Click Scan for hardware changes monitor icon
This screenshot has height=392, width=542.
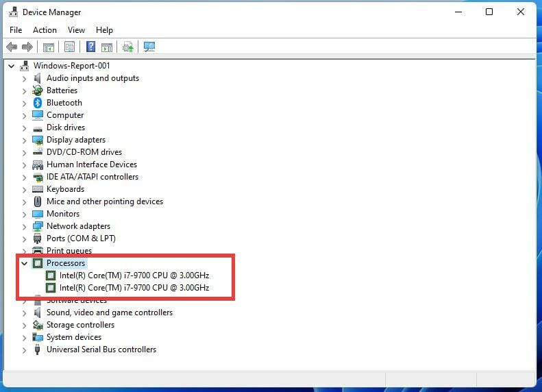tap(149, 47)
